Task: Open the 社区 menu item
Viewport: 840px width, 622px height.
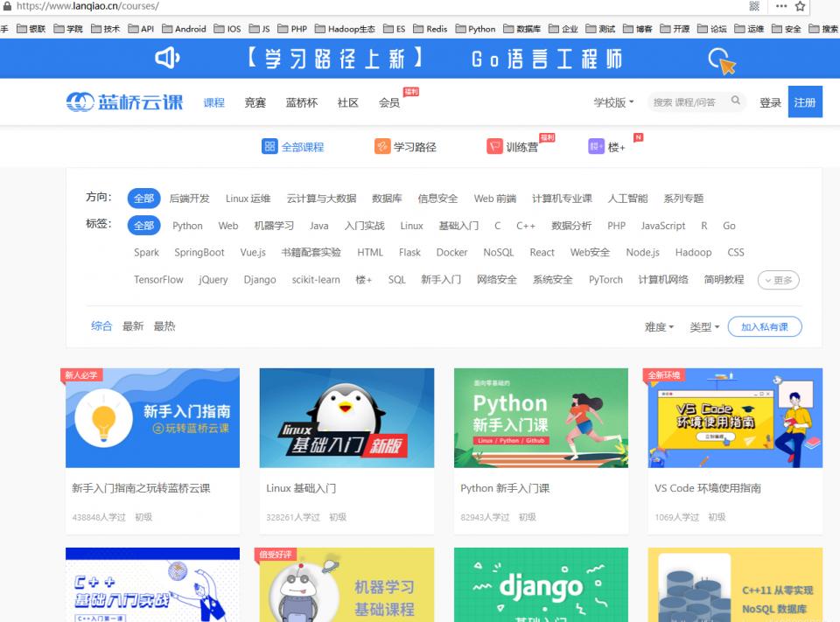Action: click(347, 101)
